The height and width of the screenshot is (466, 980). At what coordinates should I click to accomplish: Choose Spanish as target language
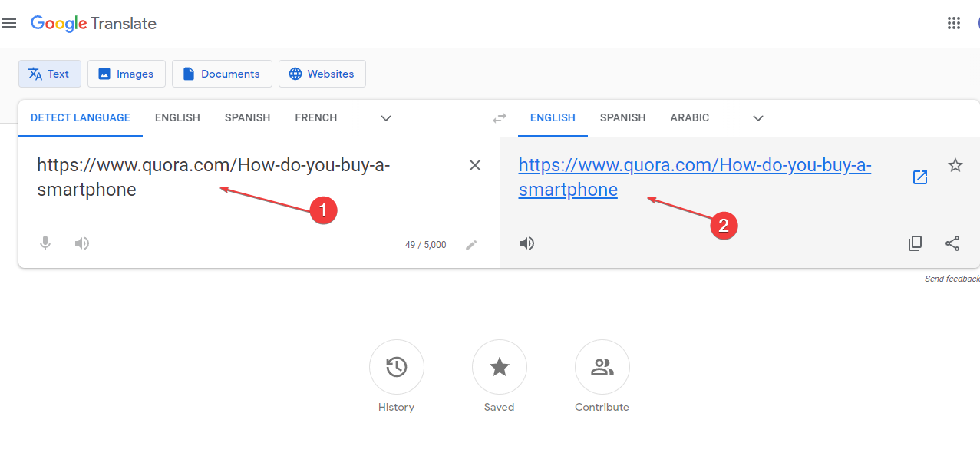point(623,117)
